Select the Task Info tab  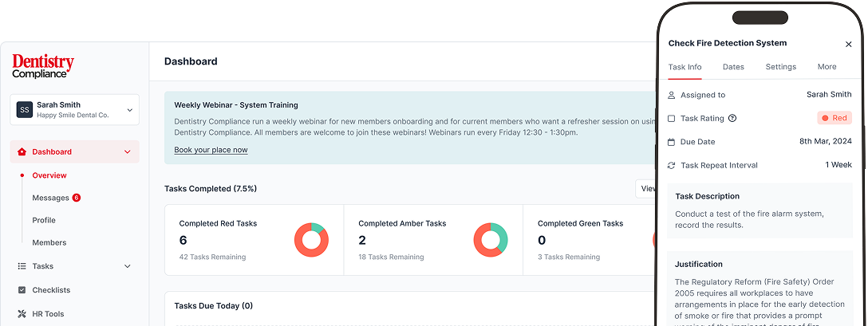pyautogui.click(x=685, y=67)
